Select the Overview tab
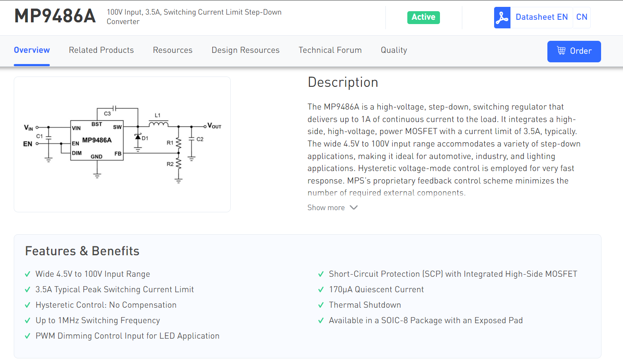Screen dimensions: 623x364 pos(32,50)
